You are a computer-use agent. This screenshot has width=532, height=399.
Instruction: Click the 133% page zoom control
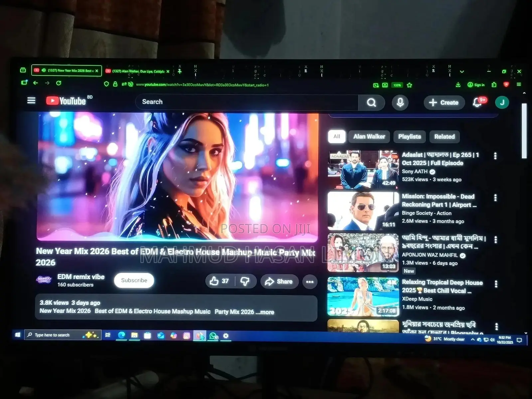(x=397, y=85)
